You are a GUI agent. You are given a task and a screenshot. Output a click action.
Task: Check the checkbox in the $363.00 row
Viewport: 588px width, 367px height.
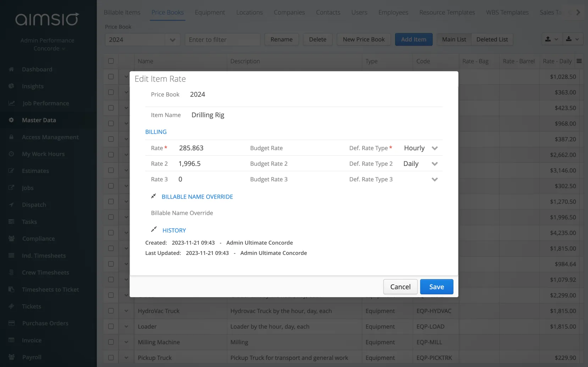(x=111, y=92)
